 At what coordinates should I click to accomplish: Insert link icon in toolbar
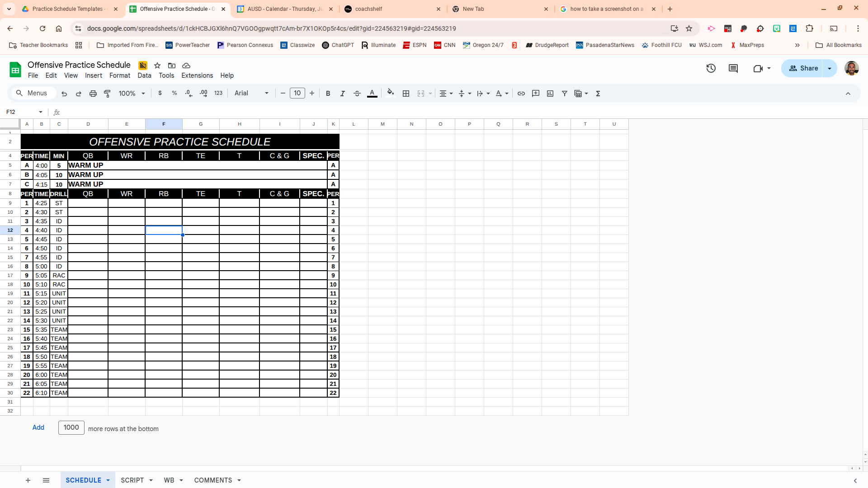[x=521, y=94]
